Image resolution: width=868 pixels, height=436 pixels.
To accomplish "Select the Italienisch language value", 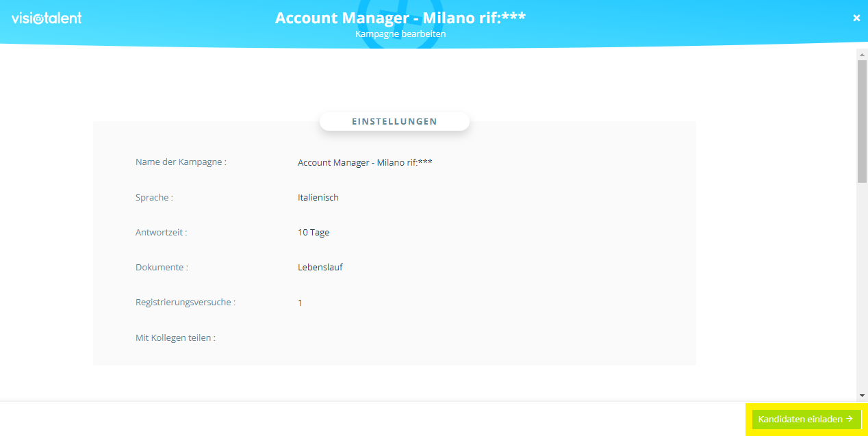I will point(318,197).
